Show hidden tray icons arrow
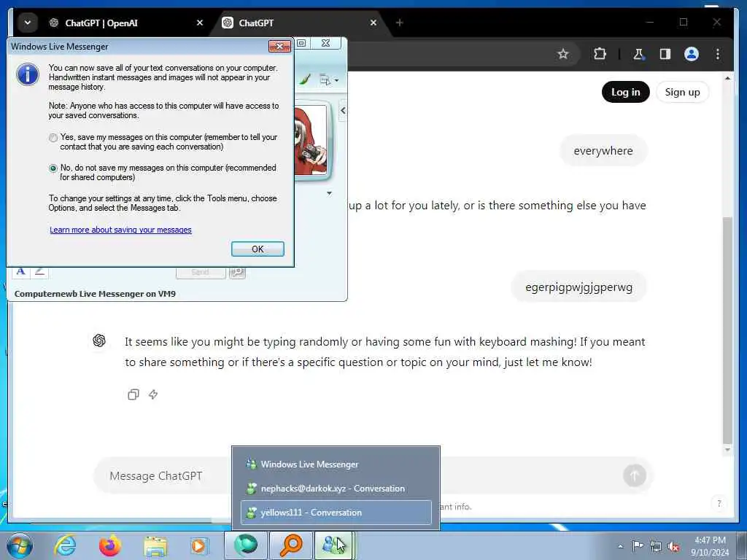The height and width of the screenshot is (560, 747). [x=620, y=547]
